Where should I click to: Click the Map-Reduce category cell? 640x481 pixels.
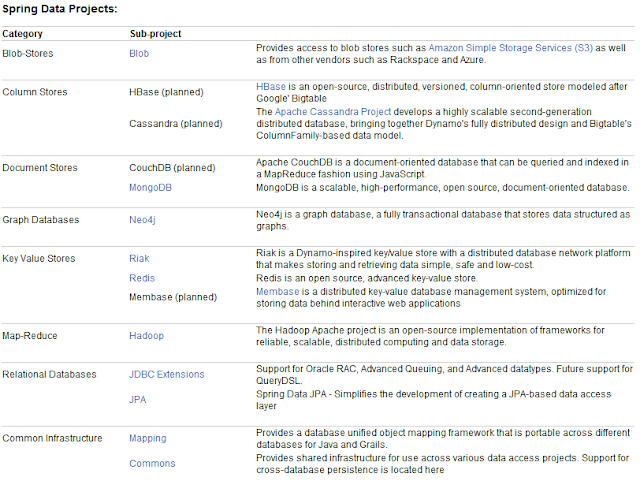[x=30, y=336]
